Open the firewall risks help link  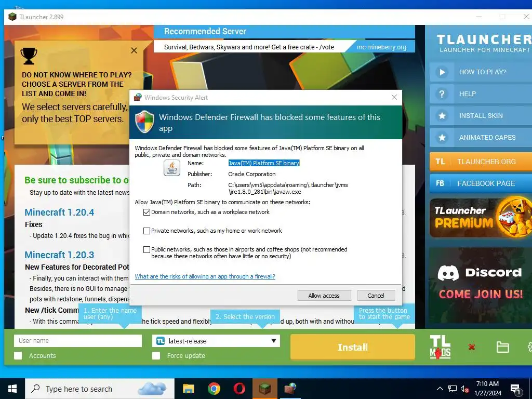point(205,276)
